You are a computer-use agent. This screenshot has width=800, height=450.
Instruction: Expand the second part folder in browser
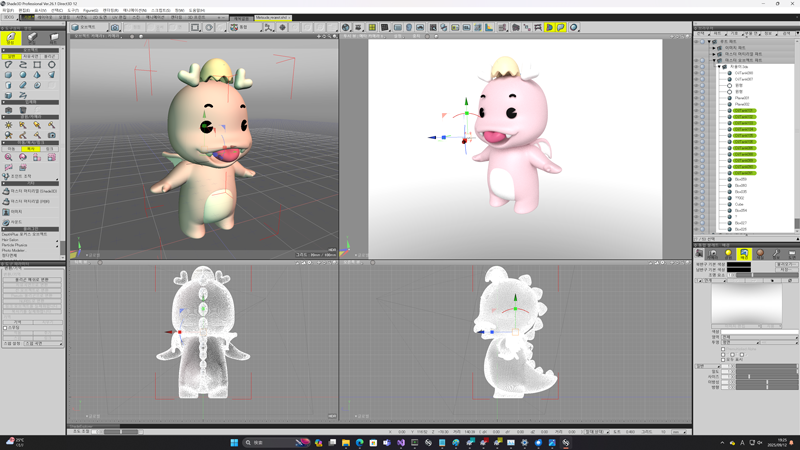(x=714, y=53)
